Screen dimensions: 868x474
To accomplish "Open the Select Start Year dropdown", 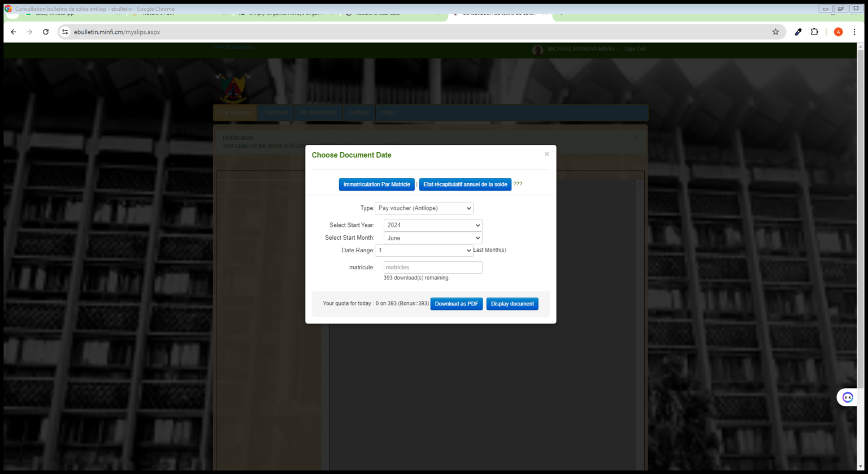I will 432,225.
